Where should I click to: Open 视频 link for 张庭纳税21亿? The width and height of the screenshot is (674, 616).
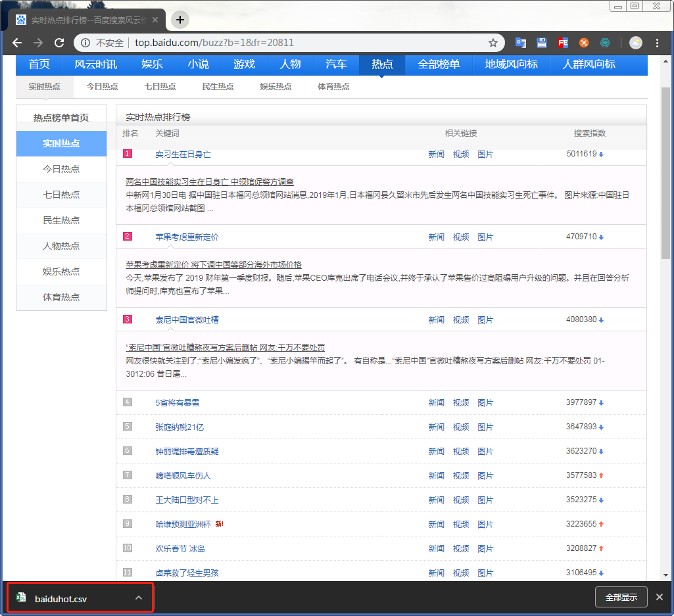[x=461, y=427]
